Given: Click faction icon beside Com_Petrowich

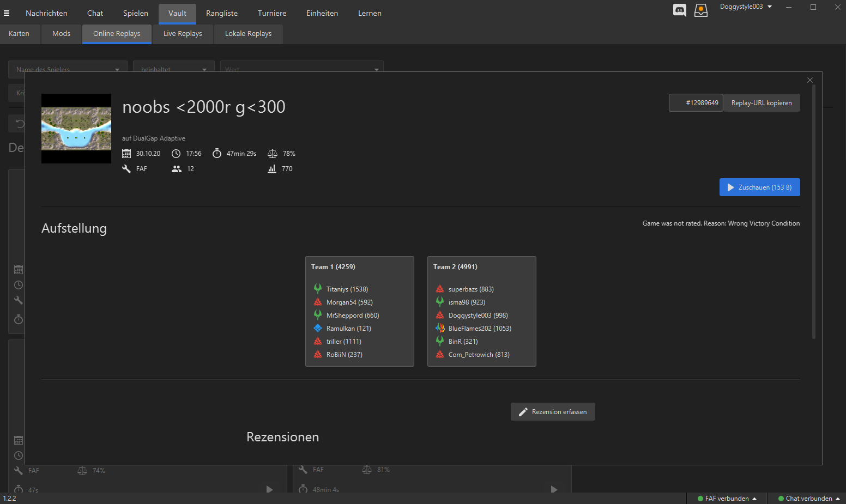Looking at the screenshot, I should coord(440,354).
